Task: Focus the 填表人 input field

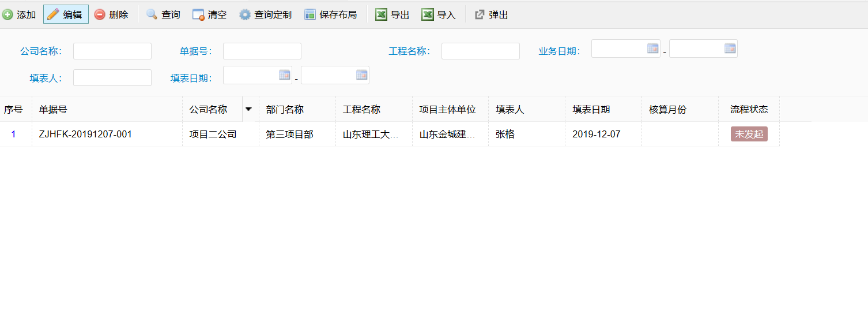Action: [112, 77]
